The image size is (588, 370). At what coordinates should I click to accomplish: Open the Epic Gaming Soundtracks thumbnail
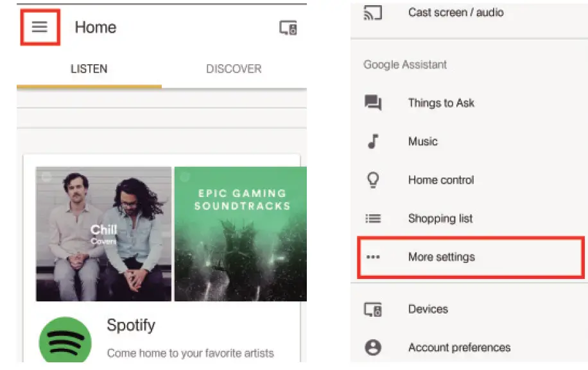point(241,234)
